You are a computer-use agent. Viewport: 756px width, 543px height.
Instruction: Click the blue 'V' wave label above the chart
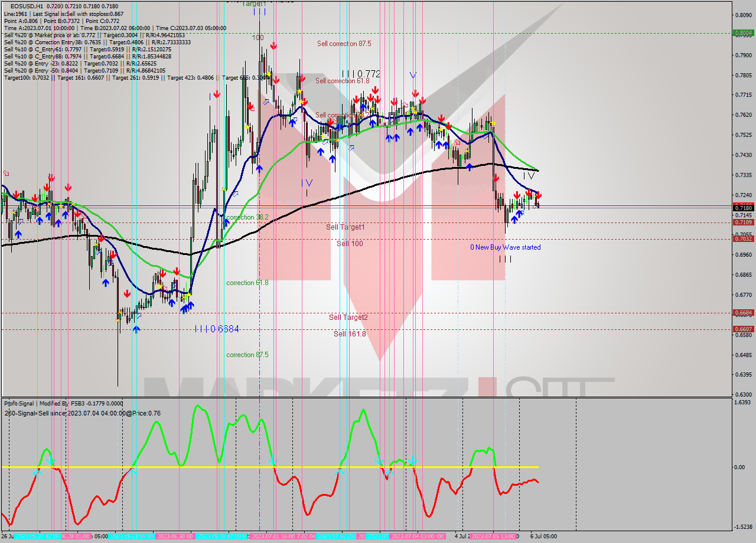[413, 75]
